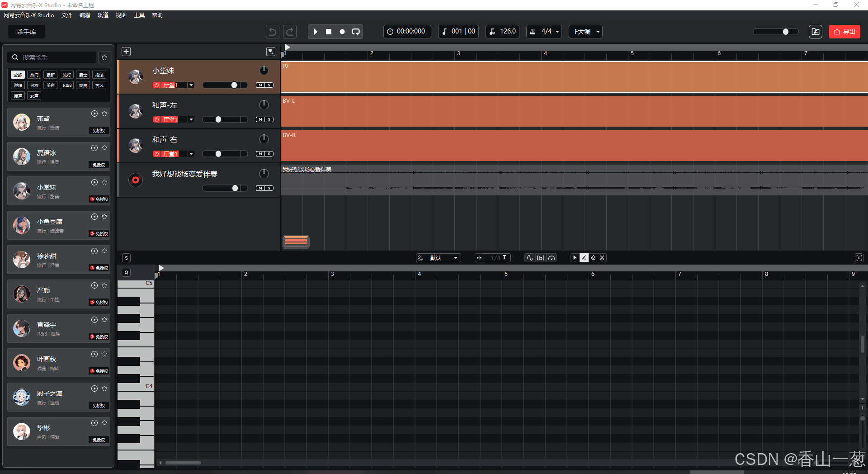Image resolution: width=868 pixels, height=474 pixels.
Task: Preview singer 严颜 voice sample
Action: pyautogui.click(x=94, y=285)
